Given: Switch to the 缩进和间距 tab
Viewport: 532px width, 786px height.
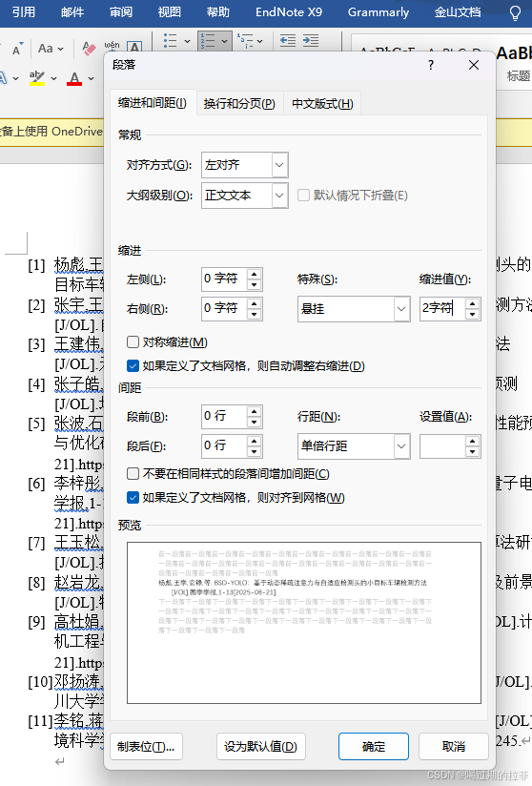Looking at the screenshot, I should 153,103.
